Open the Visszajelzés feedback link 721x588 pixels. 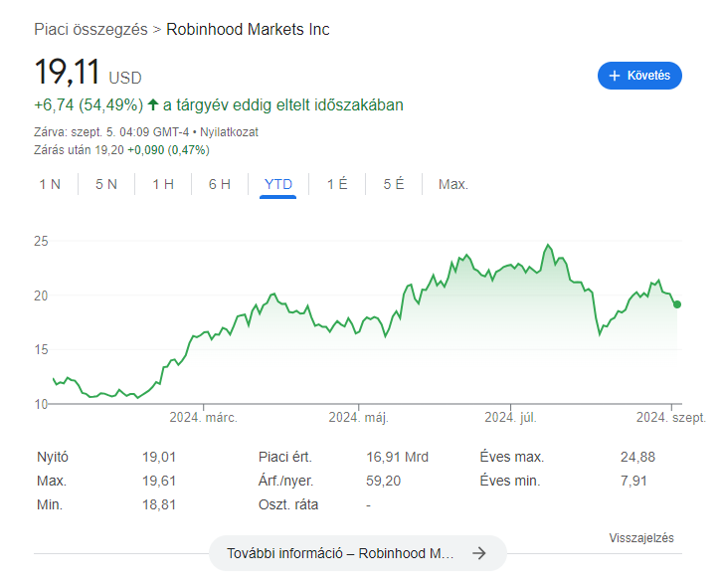click(641, 538)
